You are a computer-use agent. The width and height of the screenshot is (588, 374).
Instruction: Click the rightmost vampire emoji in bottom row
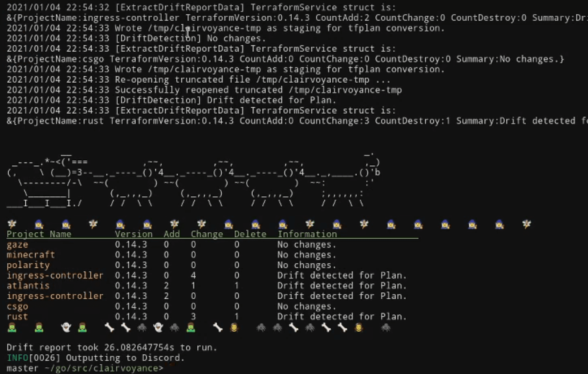point(359,327)
